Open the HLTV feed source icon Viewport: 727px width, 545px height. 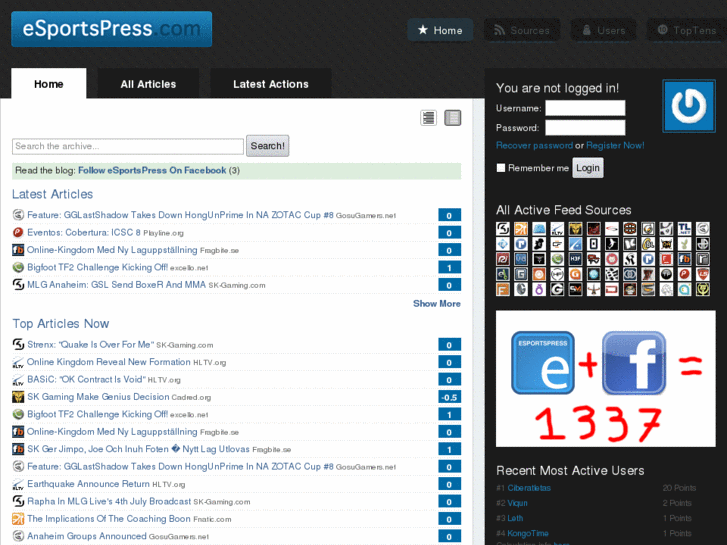pyautogui.click(x=557, y=229)
